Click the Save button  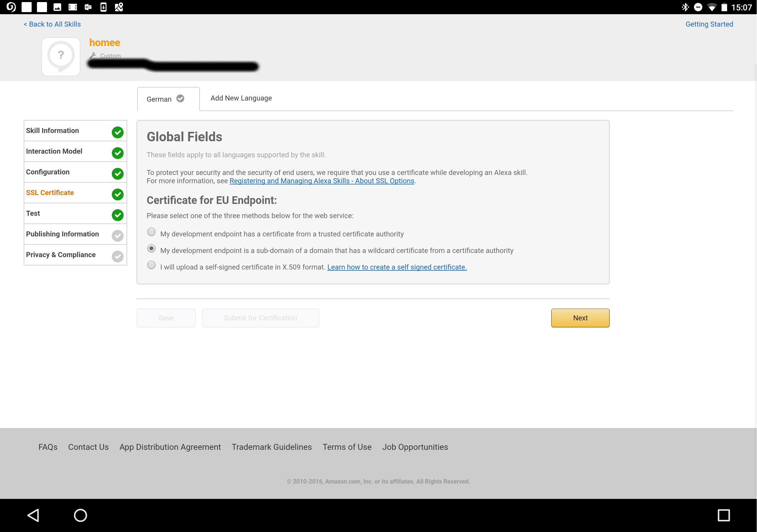click(166, 318)
